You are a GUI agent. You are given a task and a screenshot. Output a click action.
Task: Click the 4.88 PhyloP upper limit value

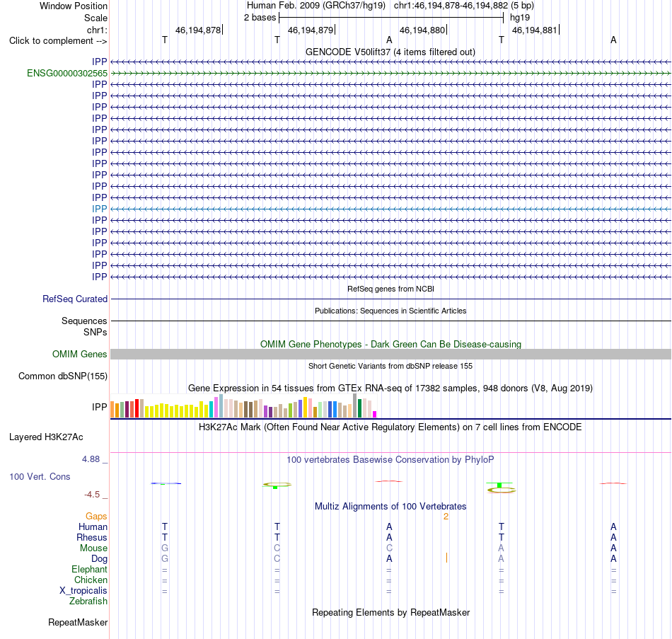point(91,459)
